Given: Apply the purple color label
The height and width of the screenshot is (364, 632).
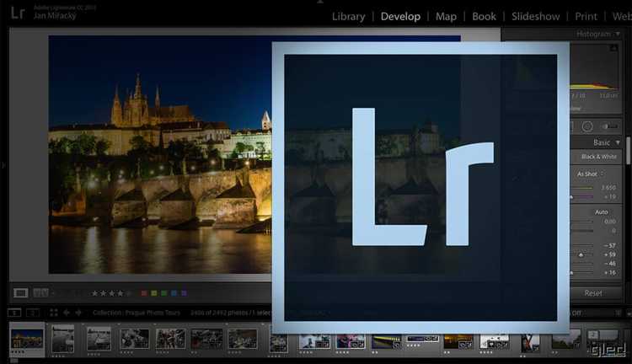Looking at the screenshot, I should coord(184,293).
